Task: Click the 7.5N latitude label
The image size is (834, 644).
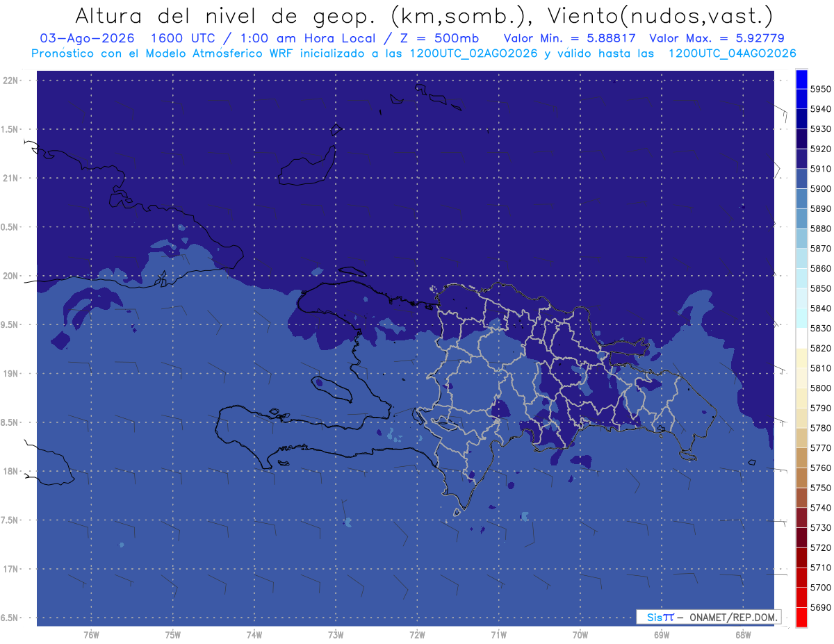Action: (x=10, y=520)
